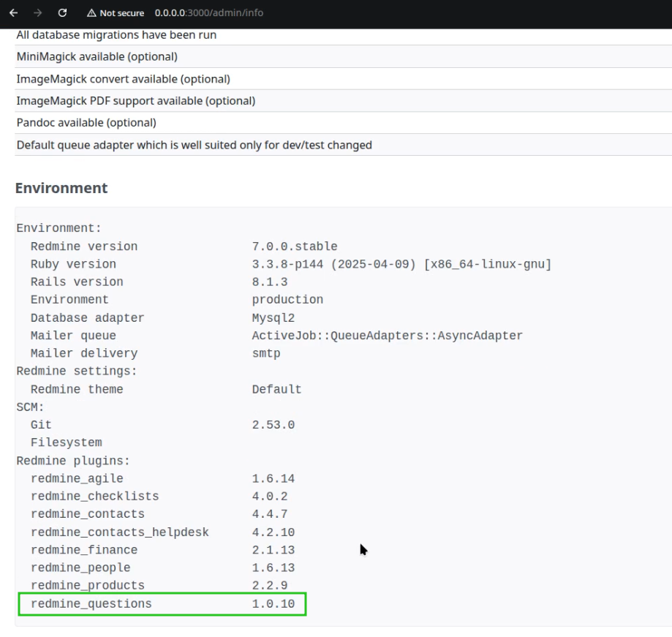Image resolution: width=672 pixels, height=637 pixels.
Task: Click 'ImageMagick PDF support available (optional)' row
Action: click(343, 101)
